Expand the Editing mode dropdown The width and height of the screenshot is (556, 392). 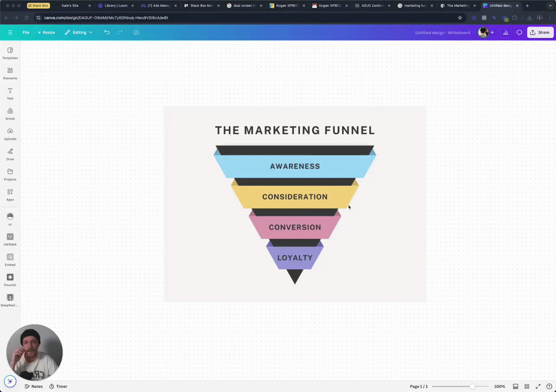pyautogui.click(x=78, y=33)
